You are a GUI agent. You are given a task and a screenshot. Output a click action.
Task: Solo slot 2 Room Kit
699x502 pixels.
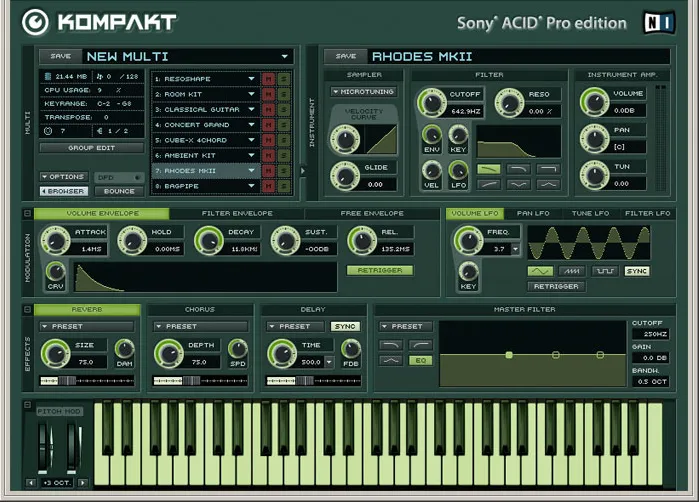[284, 95]
